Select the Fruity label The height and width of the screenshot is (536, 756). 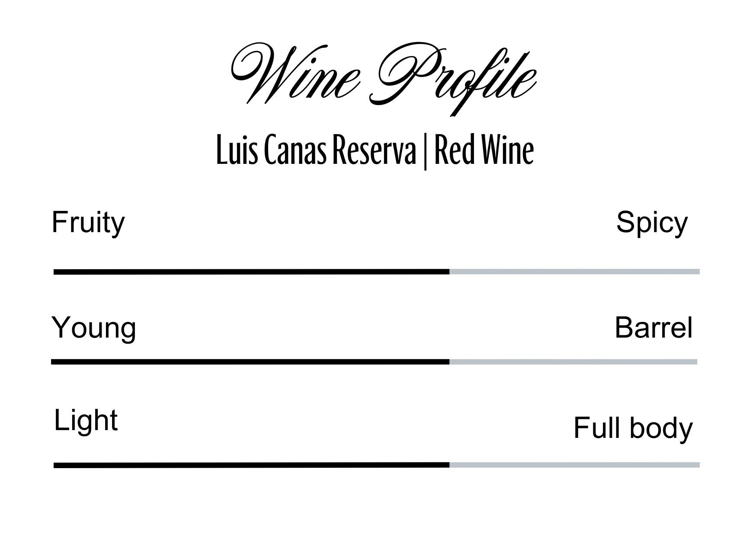coord(88,223)
